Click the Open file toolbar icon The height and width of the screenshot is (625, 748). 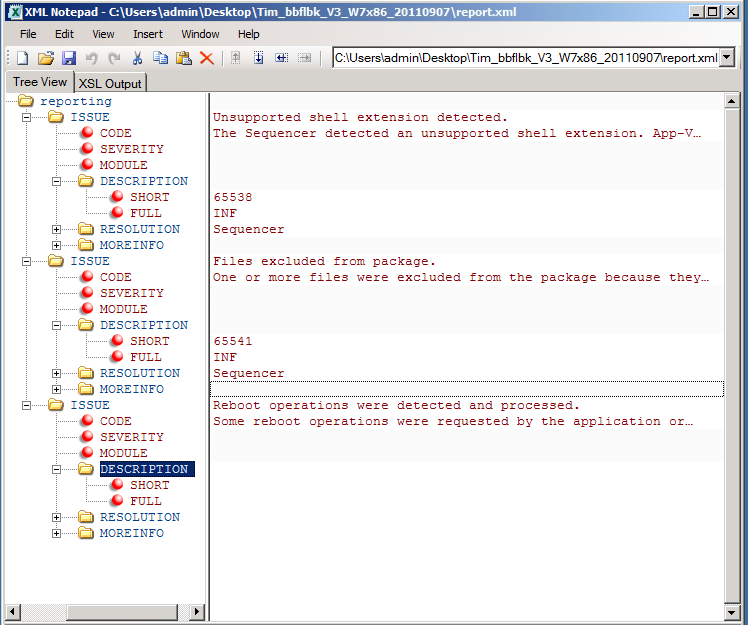(46, 58)
